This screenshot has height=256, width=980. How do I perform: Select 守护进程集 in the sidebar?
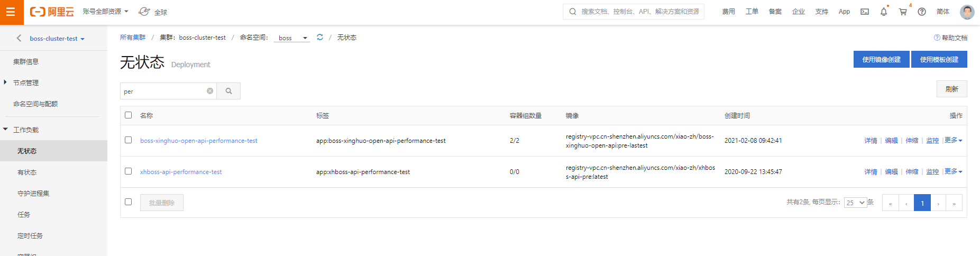pyautogui.click(x=33, y=194)
